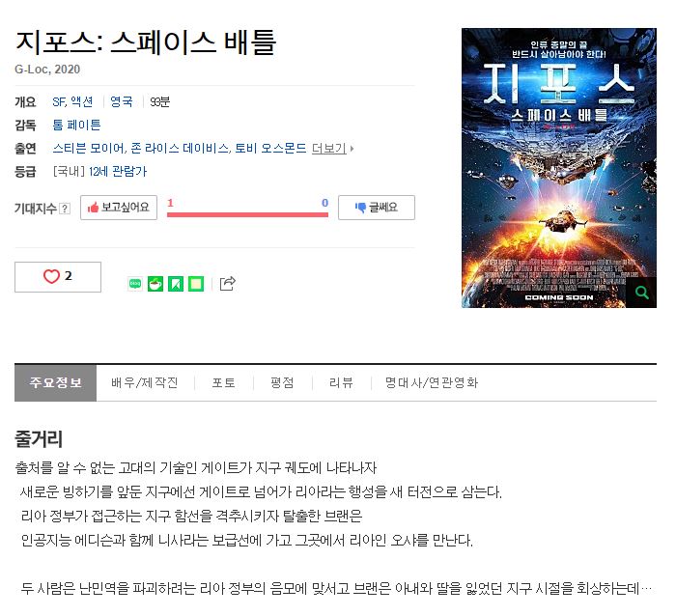Vote 글쎄요 thumbs-down button
The image size is (676, 616).
coord(377,208)
